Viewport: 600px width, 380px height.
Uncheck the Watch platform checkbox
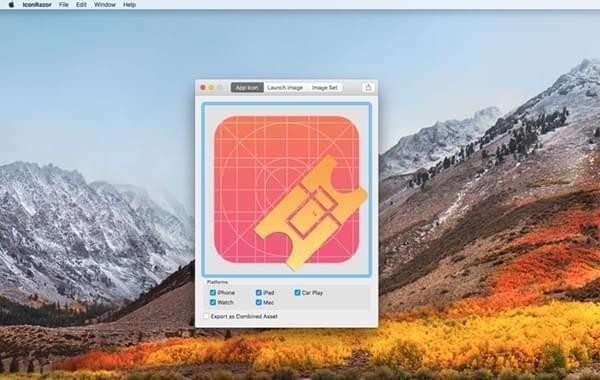pyautogui.click(x=213, y=302)
